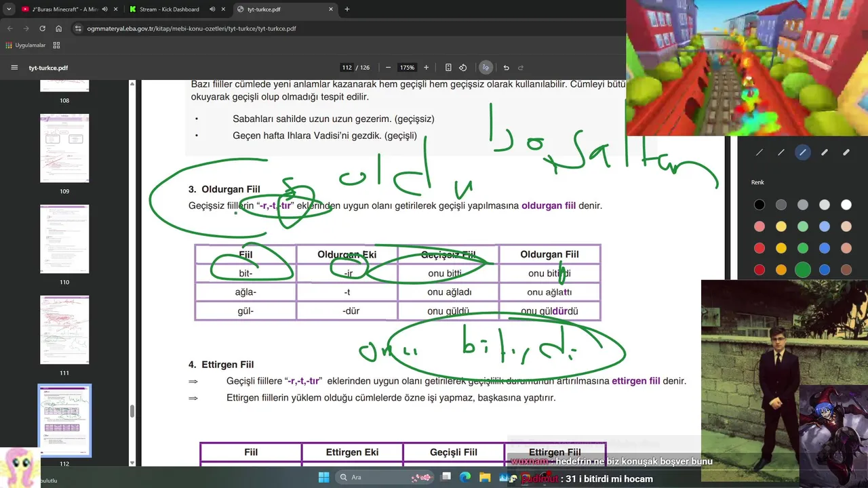The image size is (868, 488).
Task: Zoom in the PDF with plus icon
Action: pos(426,68)
